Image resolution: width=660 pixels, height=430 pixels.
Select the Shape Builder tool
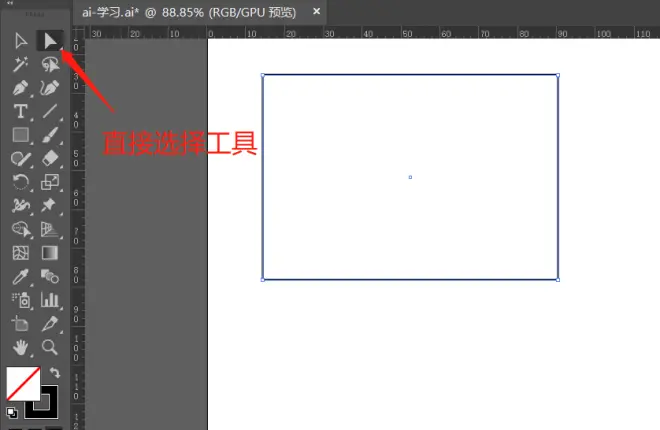tap(21, 229)
